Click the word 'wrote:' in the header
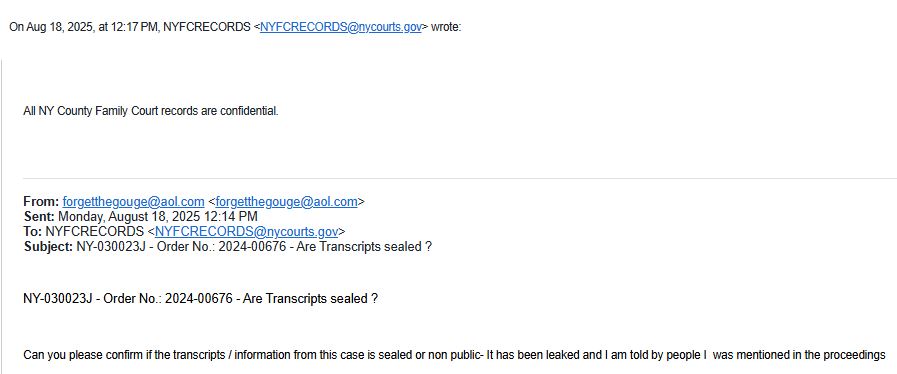 446,27
